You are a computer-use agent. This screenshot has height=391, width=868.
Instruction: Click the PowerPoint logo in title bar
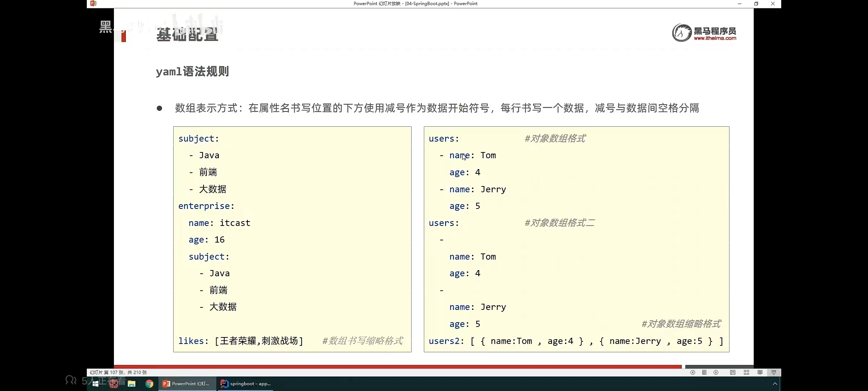tap(93, 4)
